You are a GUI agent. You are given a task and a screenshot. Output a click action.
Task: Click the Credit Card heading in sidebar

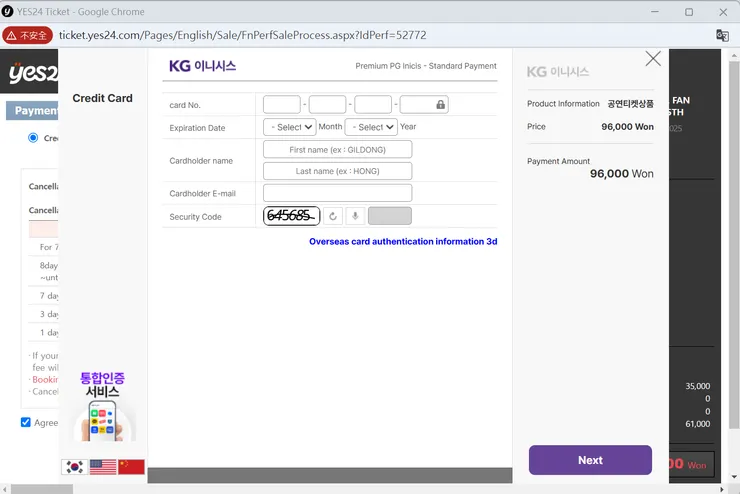(102, 98)
